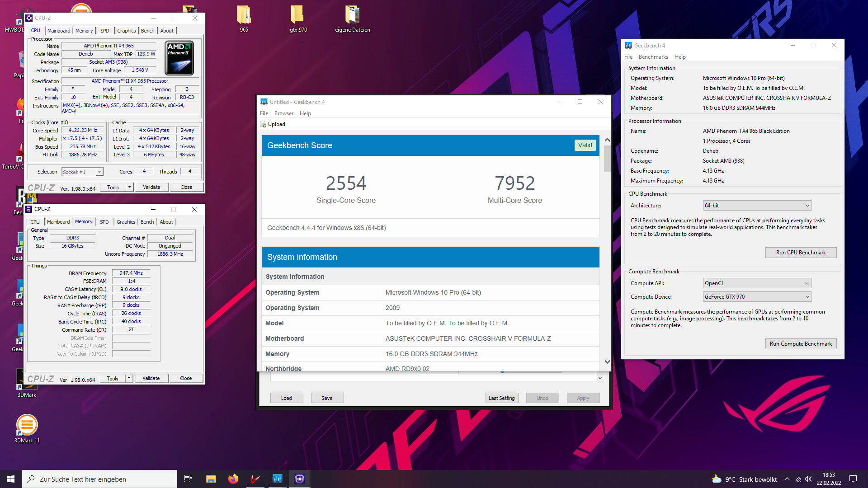This screenshot has width=868, height=488.
Task: Click Validate in upper CPU-Z window
Action: point(151,187)
